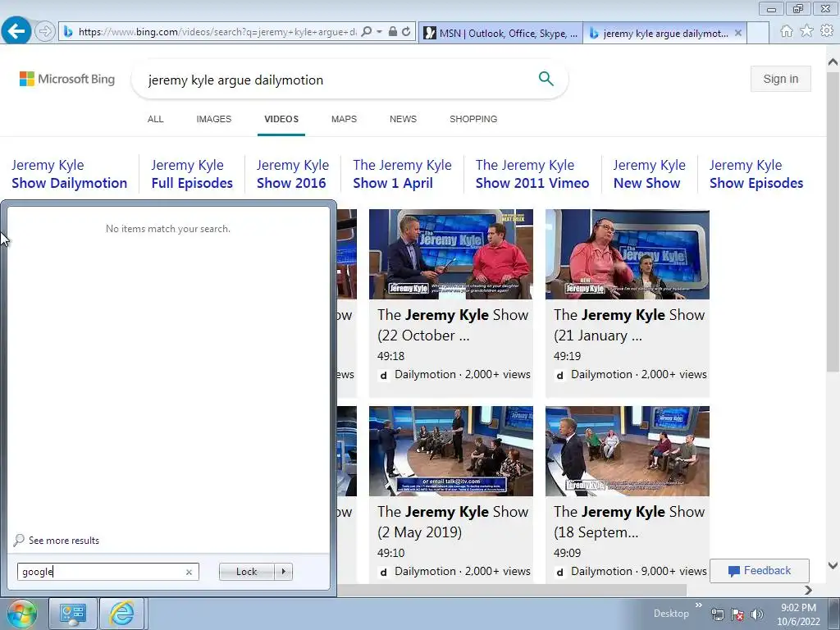Open the browser tools gear icon
Viewport: 840px width, 630px height.
(x=827, y=31)
